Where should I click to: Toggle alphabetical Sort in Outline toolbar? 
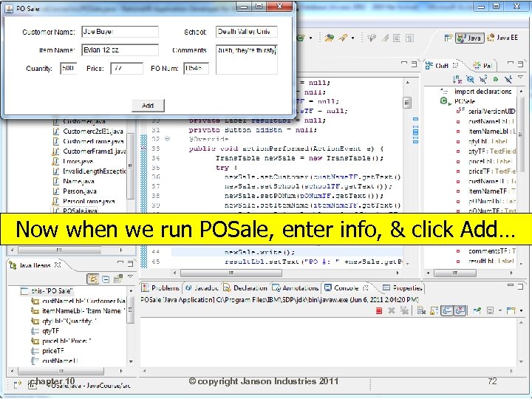pyautogui.click(x=457, y=79)
